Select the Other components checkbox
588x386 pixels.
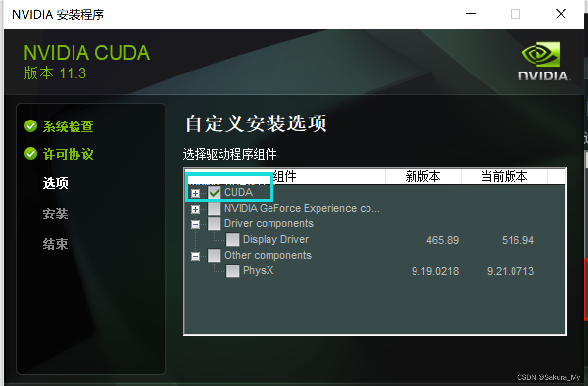point(214,256)
